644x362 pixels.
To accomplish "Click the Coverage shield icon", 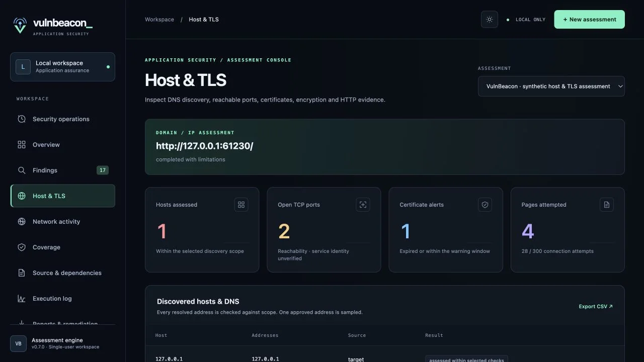I will tap(22, 247).
